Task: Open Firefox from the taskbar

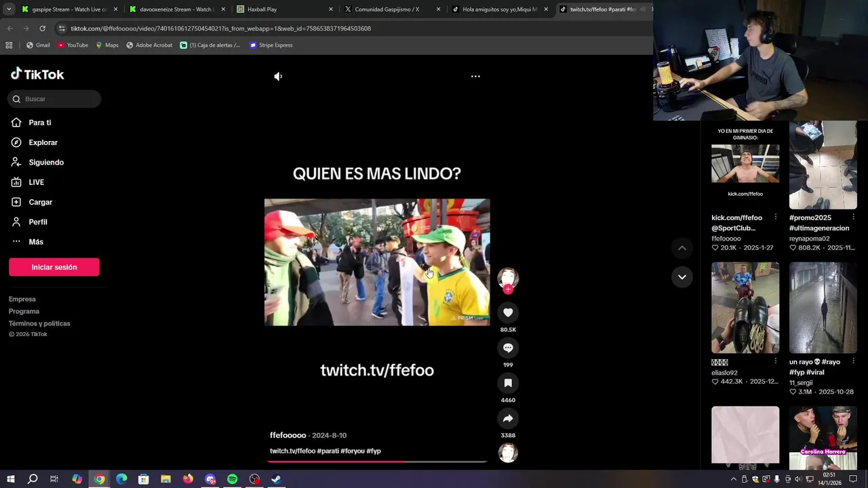Action: click(x=188, y=479)
